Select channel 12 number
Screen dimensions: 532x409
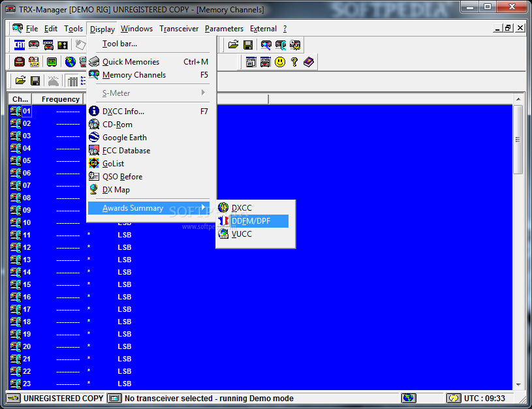click(x=27, y=247)
